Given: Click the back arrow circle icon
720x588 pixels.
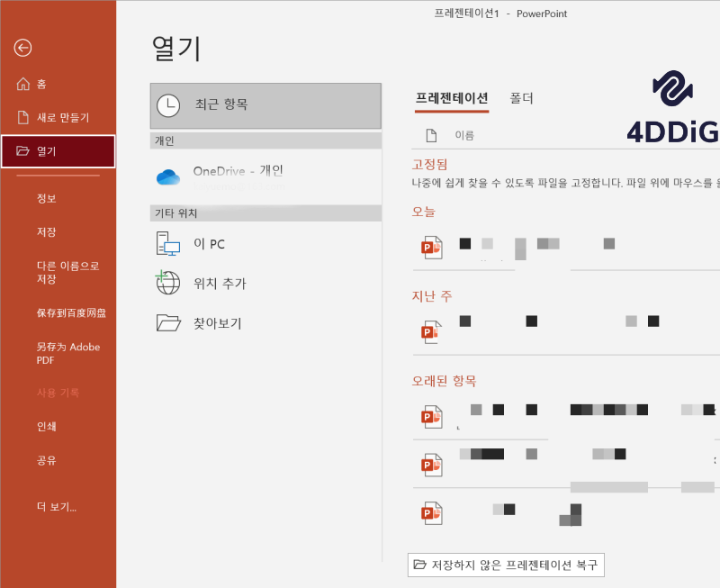Looking at the screenshot, I should (22, 48).
